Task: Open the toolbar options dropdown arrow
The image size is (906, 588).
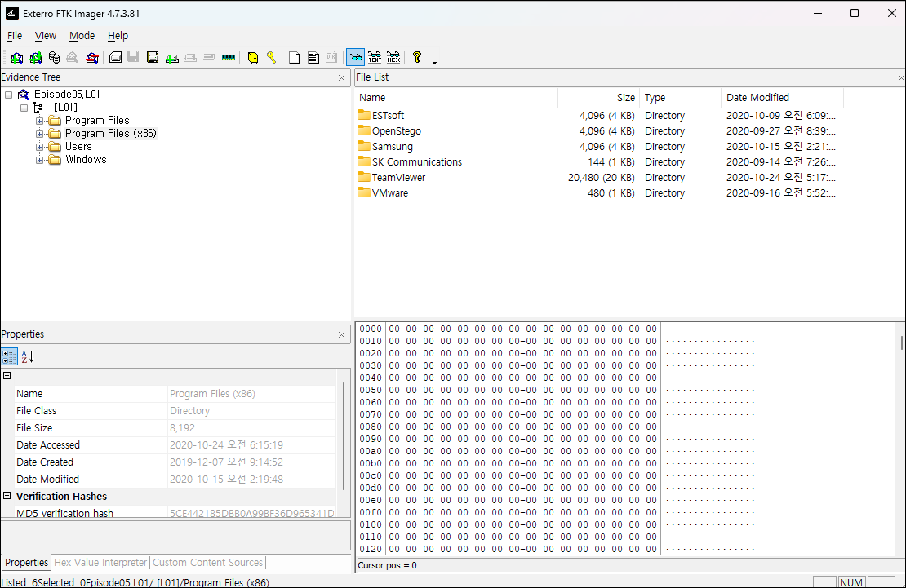Action: pyautogui.click(x=434, y=62)
